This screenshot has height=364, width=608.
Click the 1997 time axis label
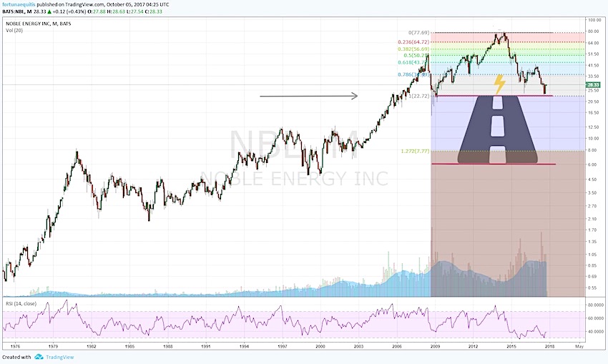283,346
